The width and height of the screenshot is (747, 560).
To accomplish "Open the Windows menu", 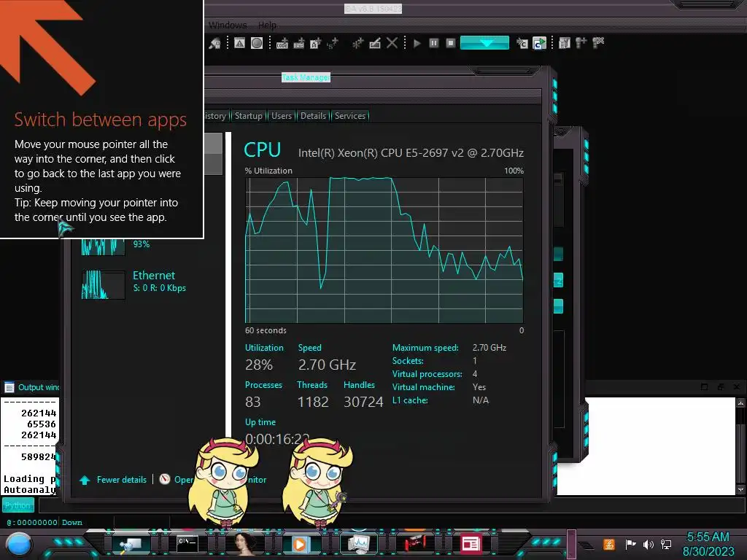I will coord(228,25).
